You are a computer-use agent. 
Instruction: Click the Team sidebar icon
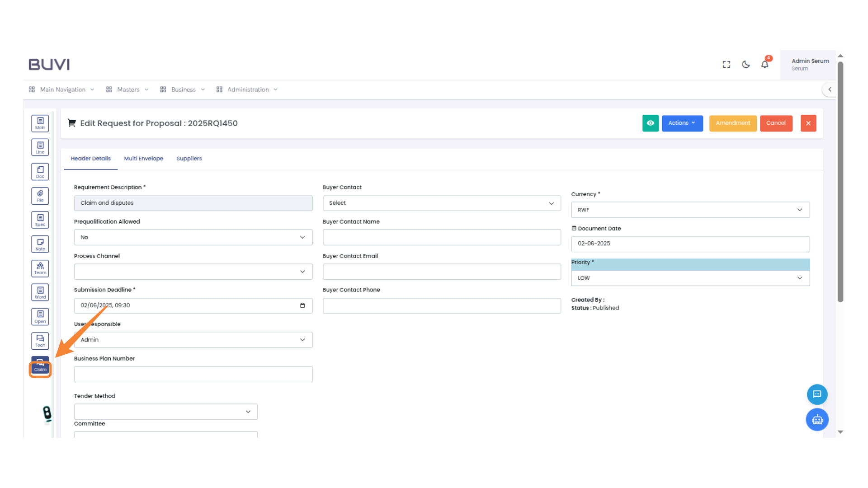pyautogui.click(x=40, y=268)
